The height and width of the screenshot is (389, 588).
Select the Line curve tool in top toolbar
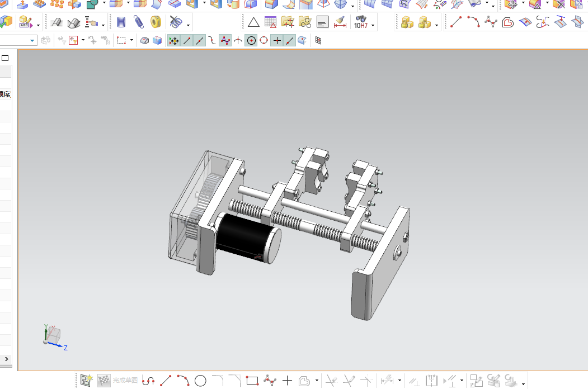pos(455,22)
